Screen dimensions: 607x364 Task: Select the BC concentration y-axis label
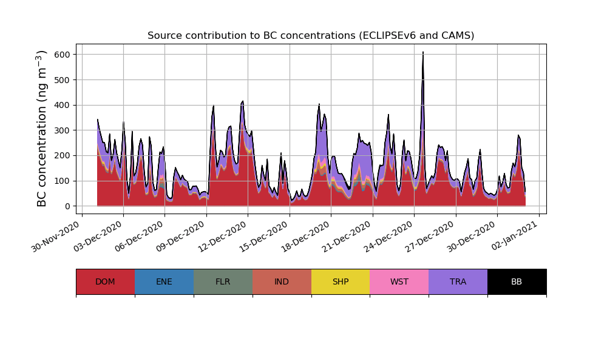(x=42, y=129)
